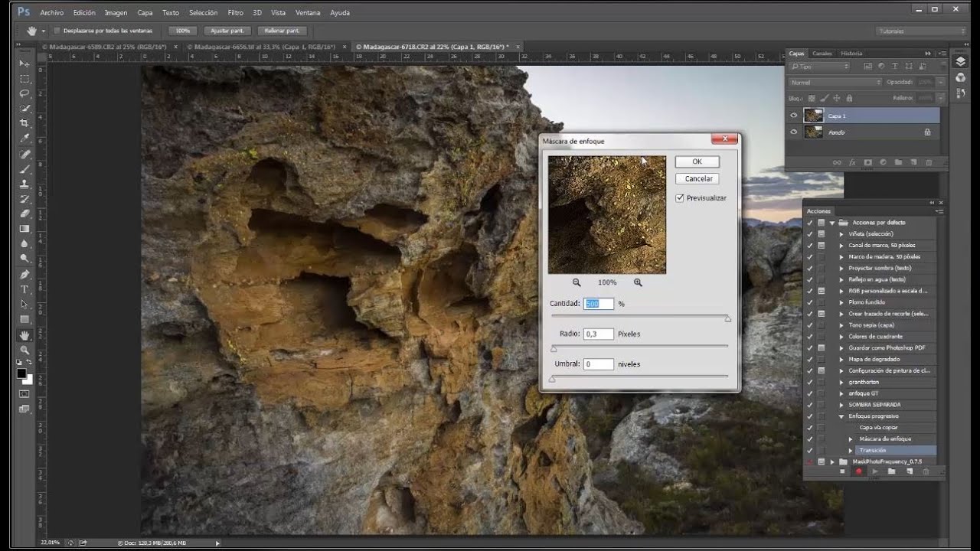Open the Filtro menu

point(236,13)
